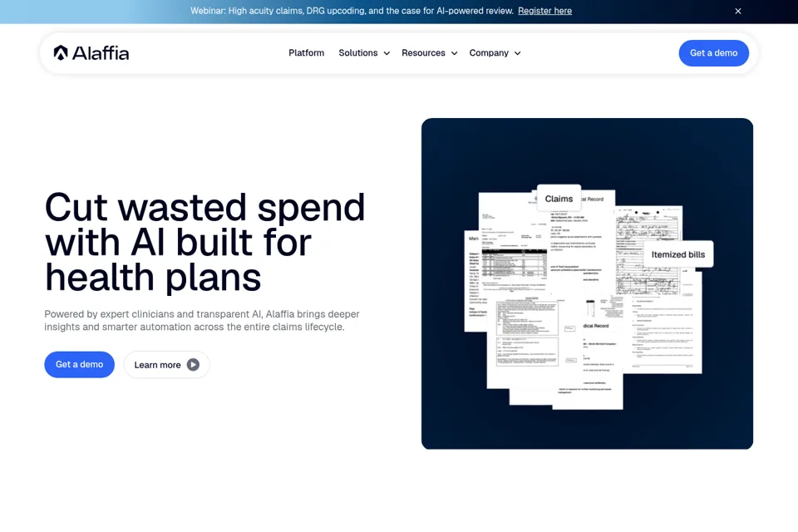Open the Solutions menu
This screenshot has height=532, width=798.
pyautogui.click(x=358, y=53)
